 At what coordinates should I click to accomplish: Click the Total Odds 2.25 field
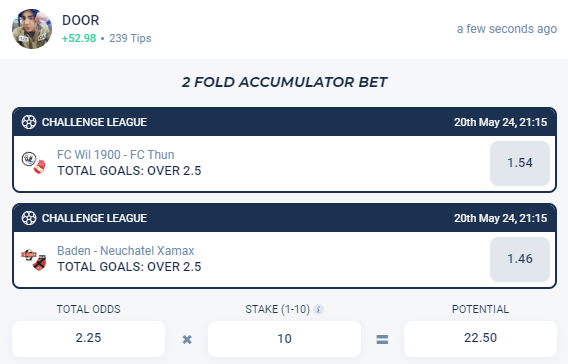[88, 338]
